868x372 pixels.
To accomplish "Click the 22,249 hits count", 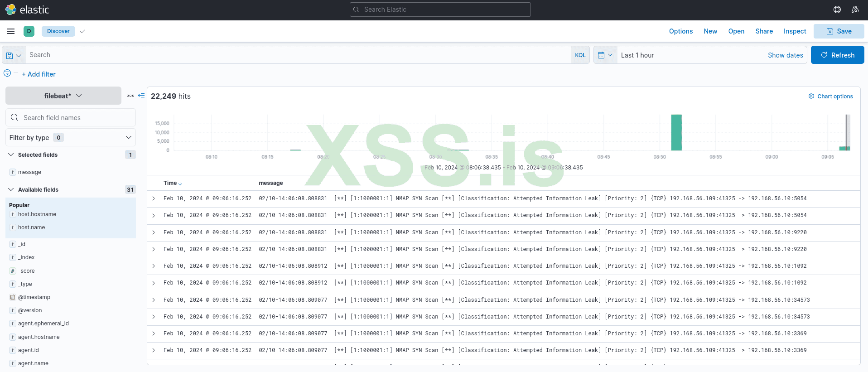I will pyautogui.click(x=171, y=96).
